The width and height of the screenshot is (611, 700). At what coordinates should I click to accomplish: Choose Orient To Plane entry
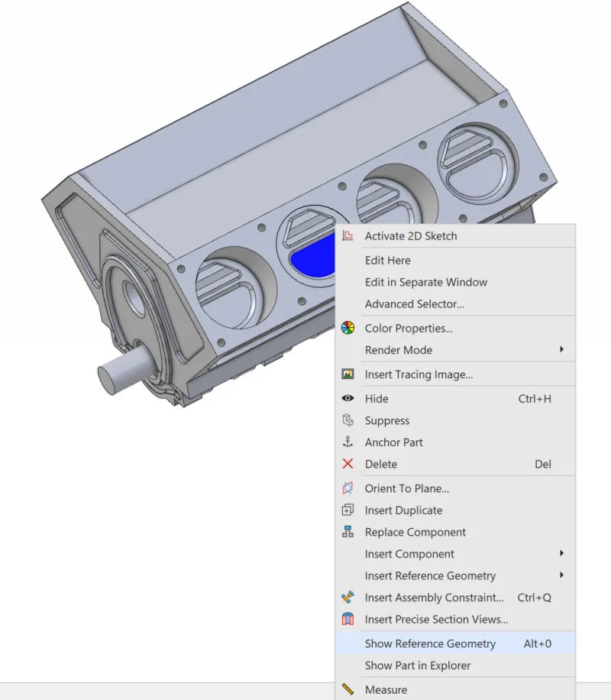455,488
